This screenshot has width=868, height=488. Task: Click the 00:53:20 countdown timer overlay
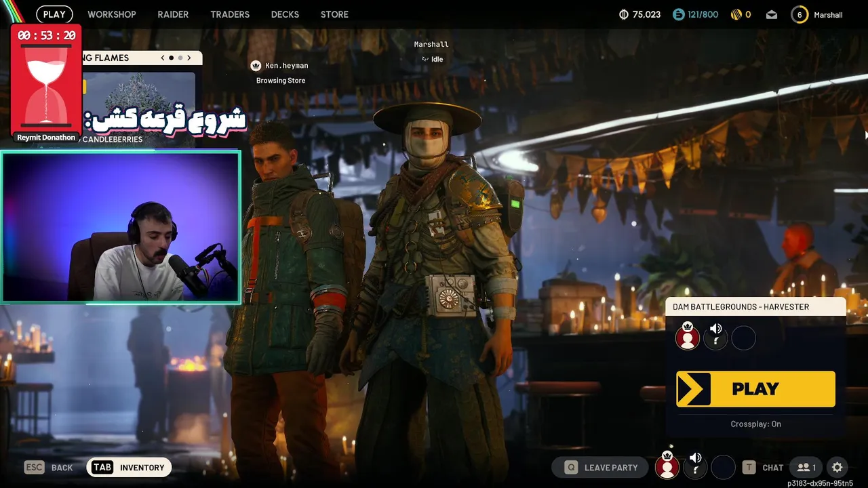click(x=46, y=35)
